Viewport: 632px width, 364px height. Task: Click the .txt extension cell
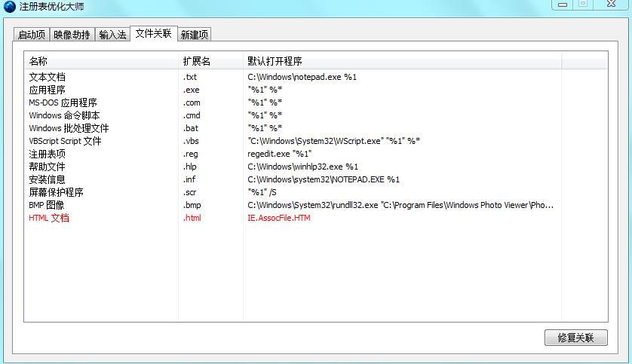(190, 77)
